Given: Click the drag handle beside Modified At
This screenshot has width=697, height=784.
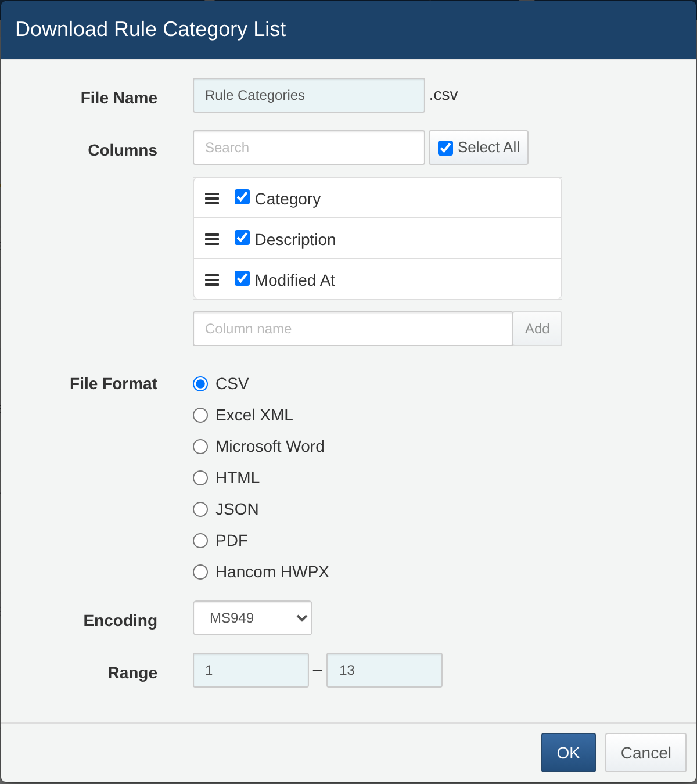Looking at the screenshot, I should point(212,280).
